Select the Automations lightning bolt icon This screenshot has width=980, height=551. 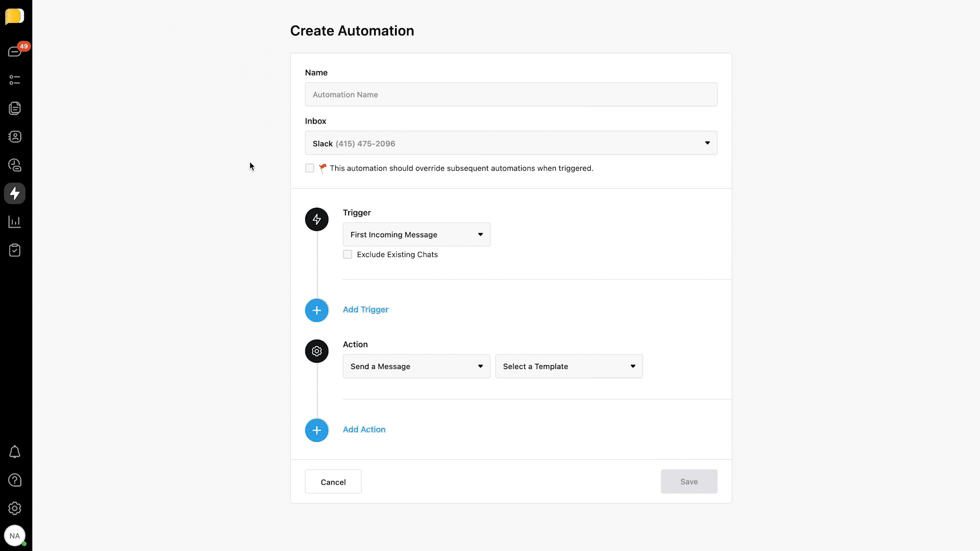tap(15, 193)
